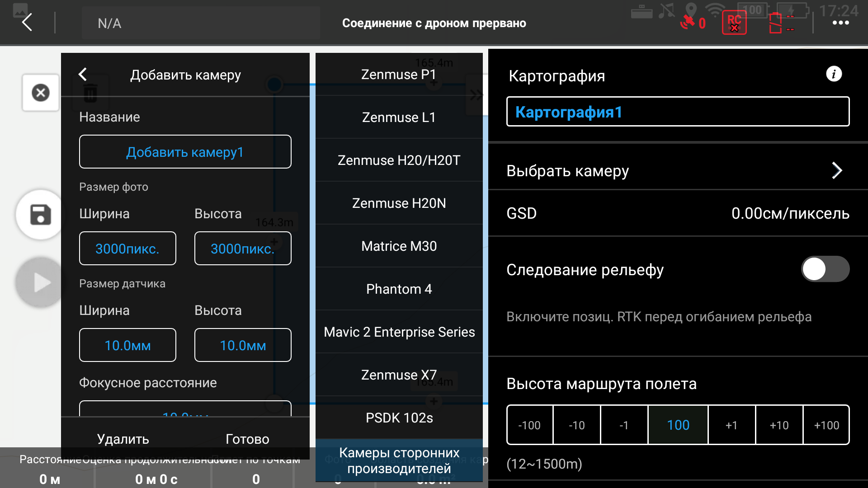The image size is (868, 488).
Task: Tap the location pin status icon
Action: pyautogui.click(x=691, y=9)
